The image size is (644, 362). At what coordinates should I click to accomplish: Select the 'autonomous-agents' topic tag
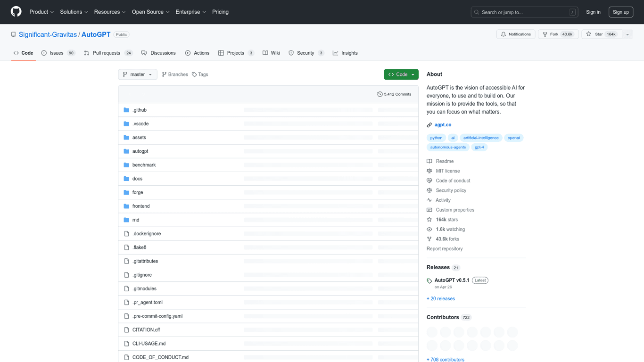447,147
